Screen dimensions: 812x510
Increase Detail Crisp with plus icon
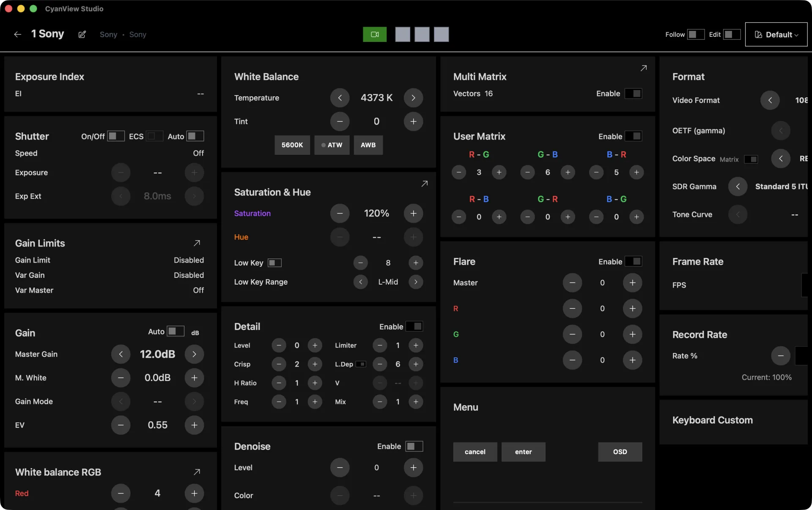[x=315, y=364]
